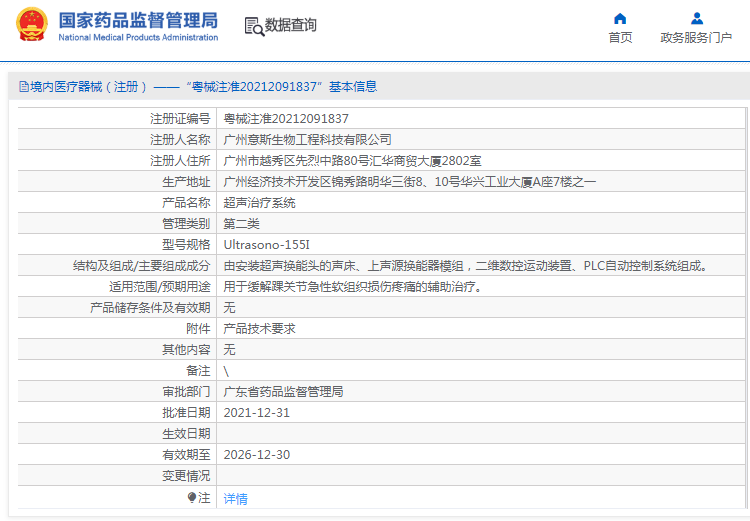Click the approval date 2021-12-31 cell
The width and height of the screenshot is (750, 521).
(x=256, y=412)
